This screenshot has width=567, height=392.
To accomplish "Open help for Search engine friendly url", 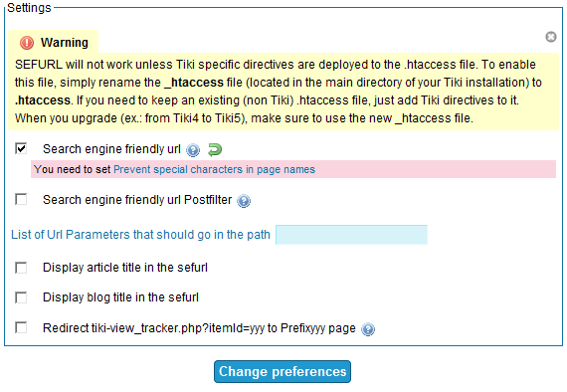I will [193, 149].
